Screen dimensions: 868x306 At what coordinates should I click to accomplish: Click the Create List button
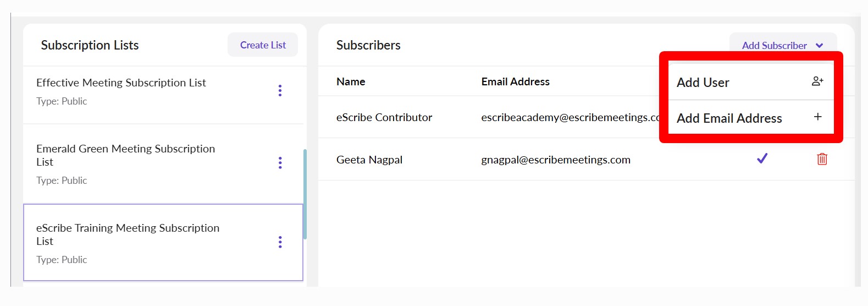pyautogui.click(x=263, y=45)
